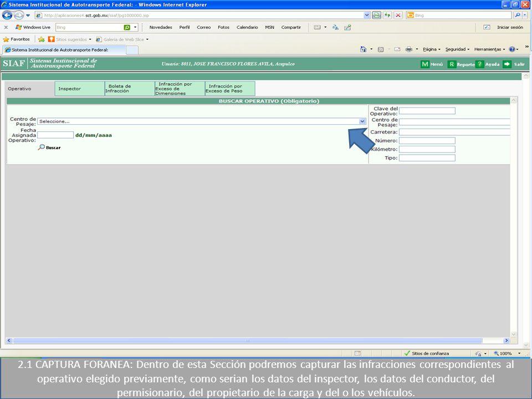
Task: Click the Buscar magnifier button
Action: tap(49, 147)
